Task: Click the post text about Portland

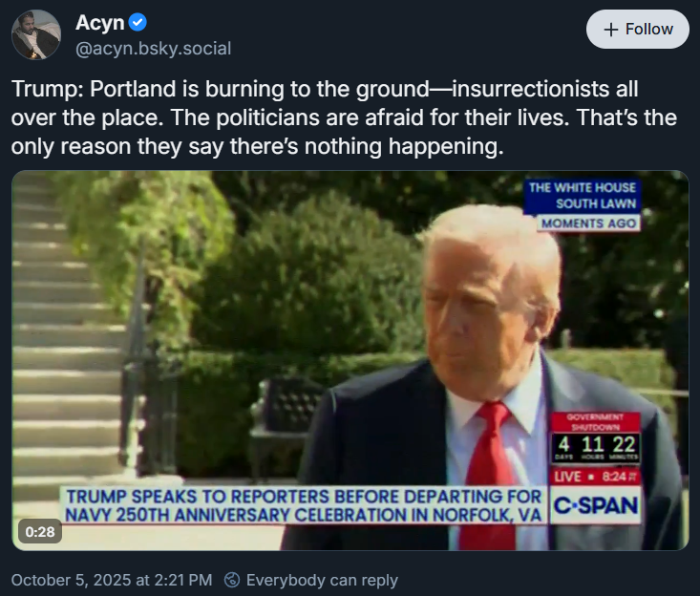Action: tap(344, 119)
